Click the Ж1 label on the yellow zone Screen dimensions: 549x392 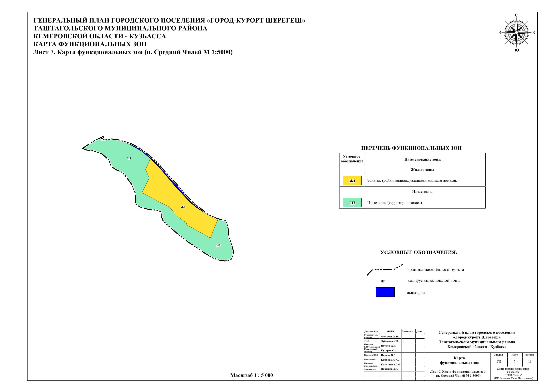[183, 207]
